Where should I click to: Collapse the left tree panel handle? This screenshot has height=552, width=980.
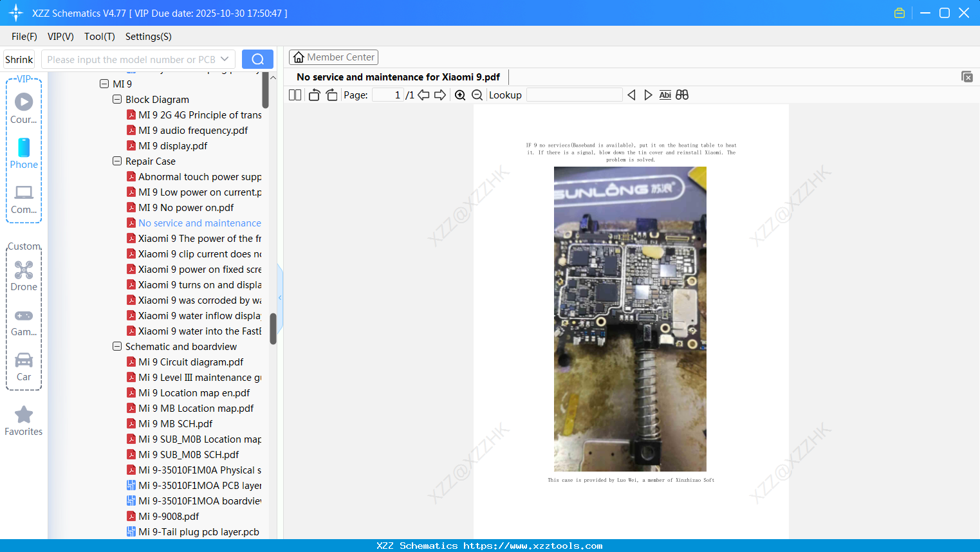[x=280, y=298]
